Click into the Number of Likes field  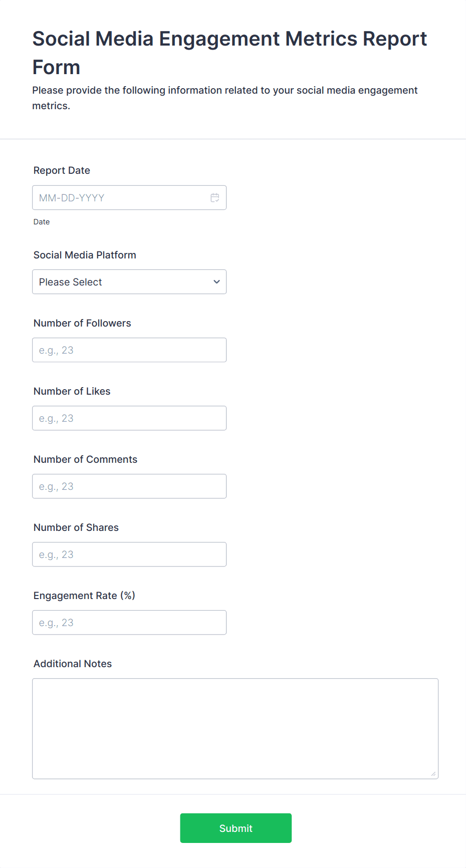129,418
